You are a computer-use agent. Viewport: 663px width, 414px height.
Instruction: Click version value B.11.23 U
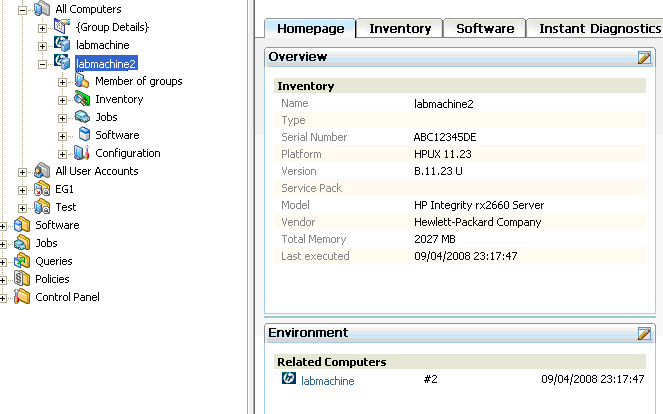(x=438, y=171)
